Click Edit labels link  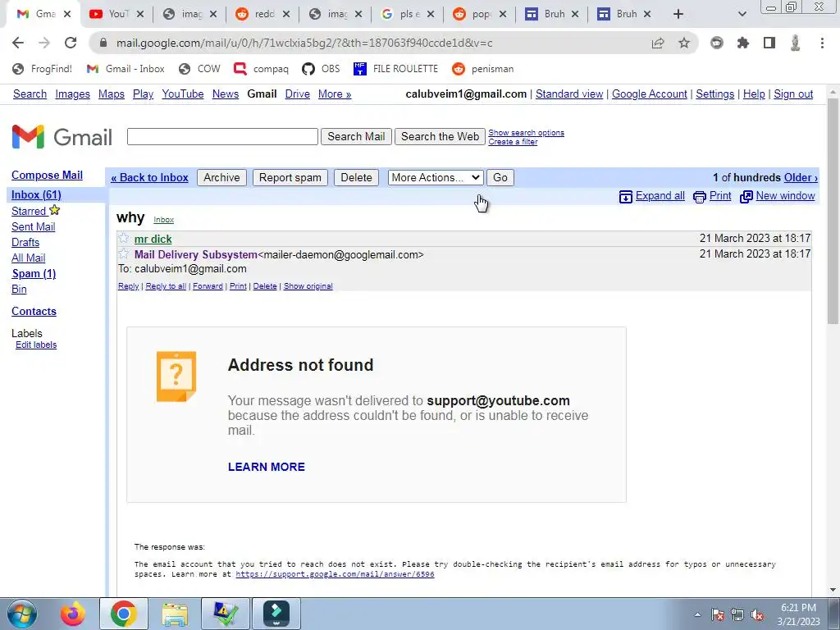pos(36,345)
